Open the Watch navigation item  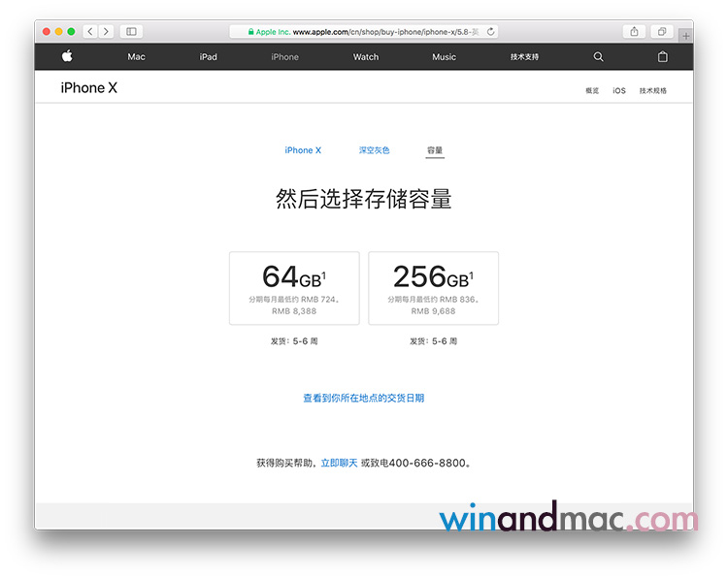366,57
